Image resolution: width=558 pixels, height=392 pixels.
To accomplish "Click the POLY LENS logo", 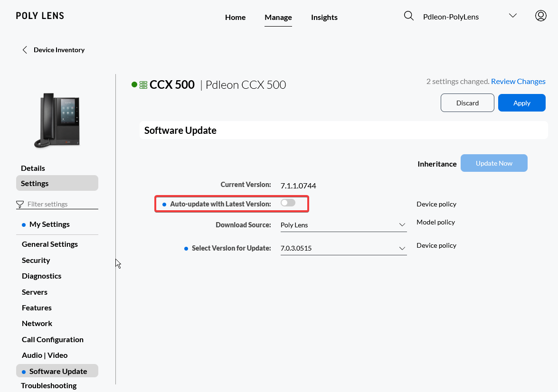I will pyautogui.click(x=40, y=16).
